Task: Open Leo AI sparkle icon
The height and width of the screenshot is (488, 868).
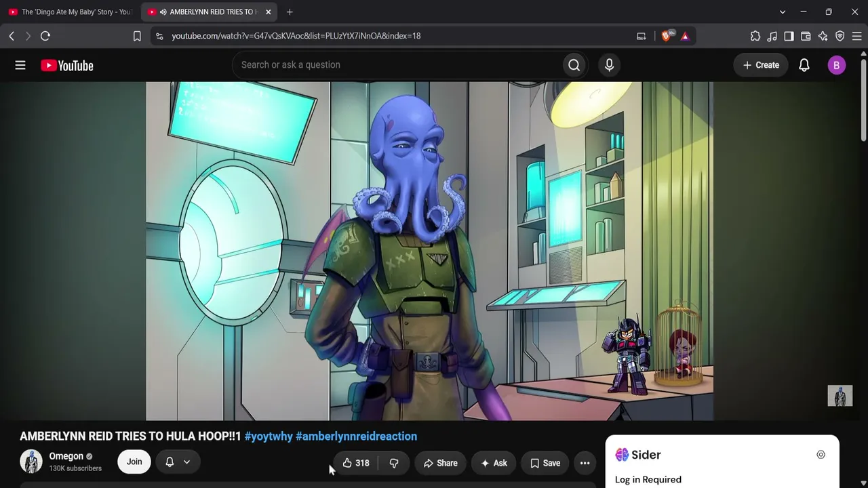Action: (x=823, y=36)
